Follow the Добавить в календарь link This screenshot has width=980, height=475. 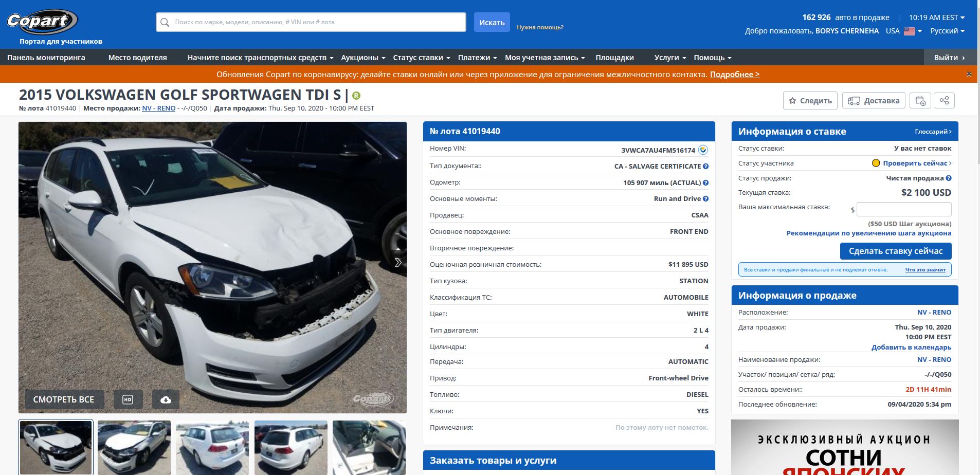(911, 348)
